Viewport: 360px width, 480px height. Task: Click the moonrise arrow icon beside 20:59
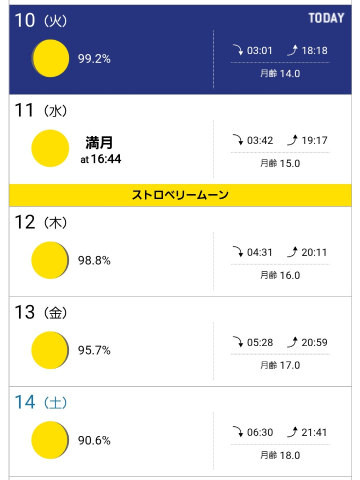(x=292, y=342)
